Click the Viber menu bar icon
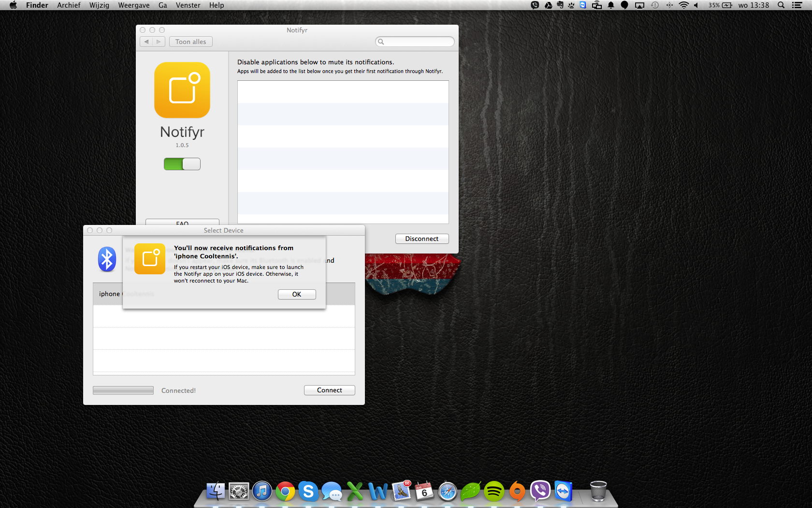 (x=535, y=5)
